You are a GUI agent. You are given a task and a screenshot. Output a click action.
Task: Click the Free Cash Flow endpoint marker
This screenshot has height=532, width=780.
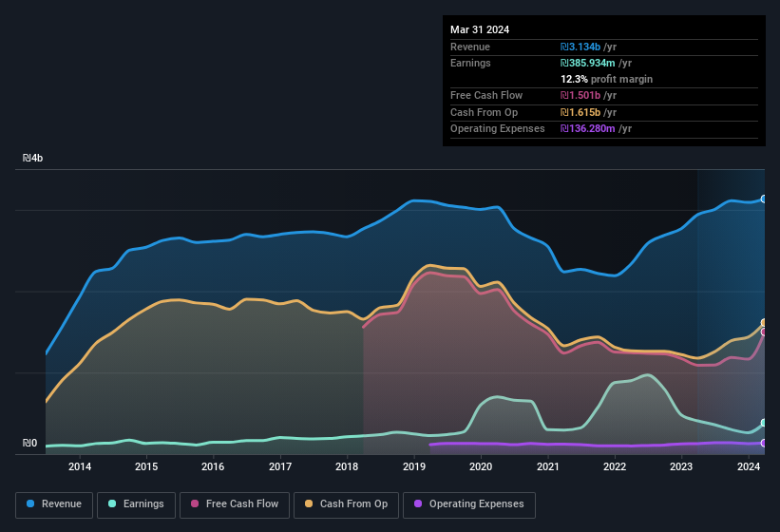click(764, 332)
